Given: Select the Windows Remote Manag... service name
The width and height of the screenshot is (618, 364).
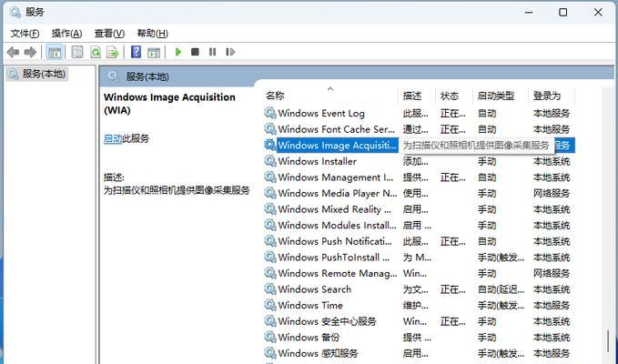Looking at the screenshot, I should pos(338,273).
